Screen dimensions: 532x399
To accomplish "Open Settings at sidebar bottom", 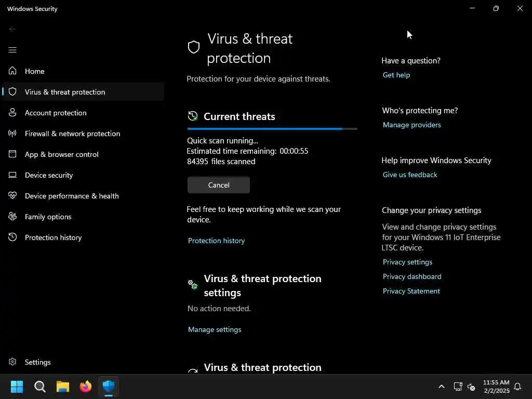I will [83, 362].
